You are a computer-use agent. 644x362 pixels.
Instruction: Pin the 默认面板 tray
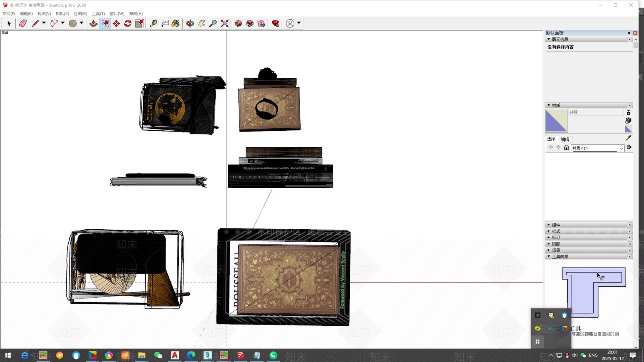coord(629,33)
